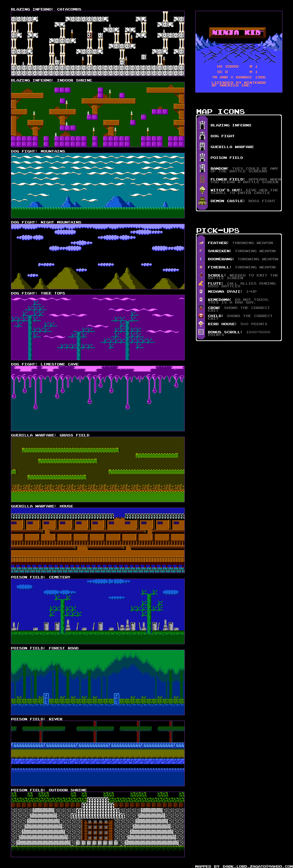The height and width of the screenshot is (868, 293).
Task: Click the Ninja Kid title logo
Action: [238, 33]
